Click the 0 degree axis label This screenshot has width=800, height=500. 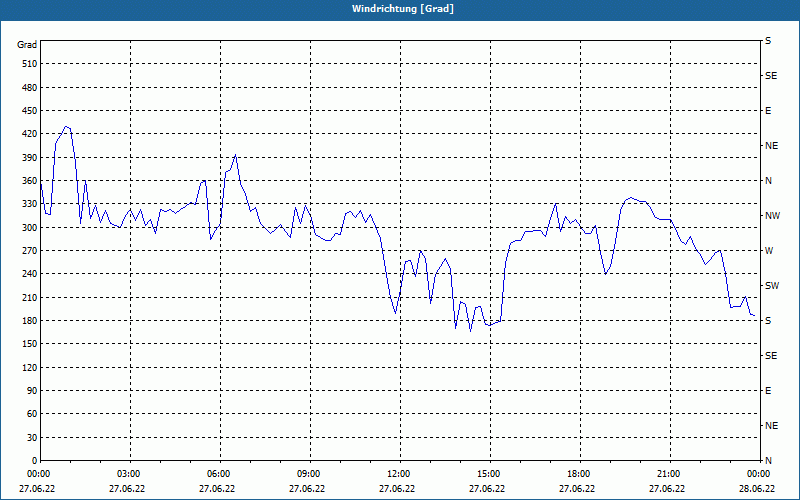coord(34,461)
